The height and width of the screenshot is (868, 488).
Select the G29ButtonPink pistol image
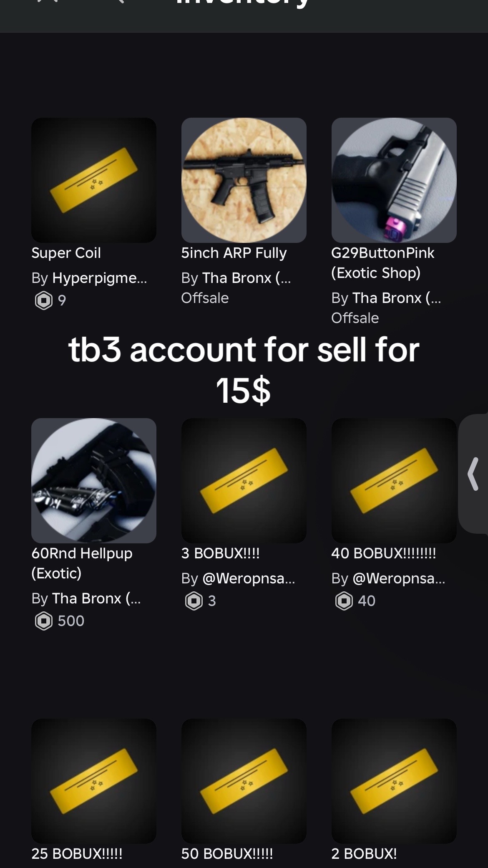pyautogui.click(x=394, y=180)
